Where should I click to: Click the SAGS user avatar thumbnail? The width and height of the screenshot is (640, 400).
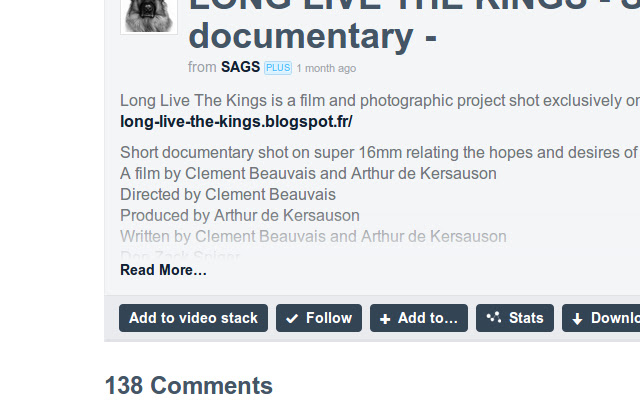[149, 15]
